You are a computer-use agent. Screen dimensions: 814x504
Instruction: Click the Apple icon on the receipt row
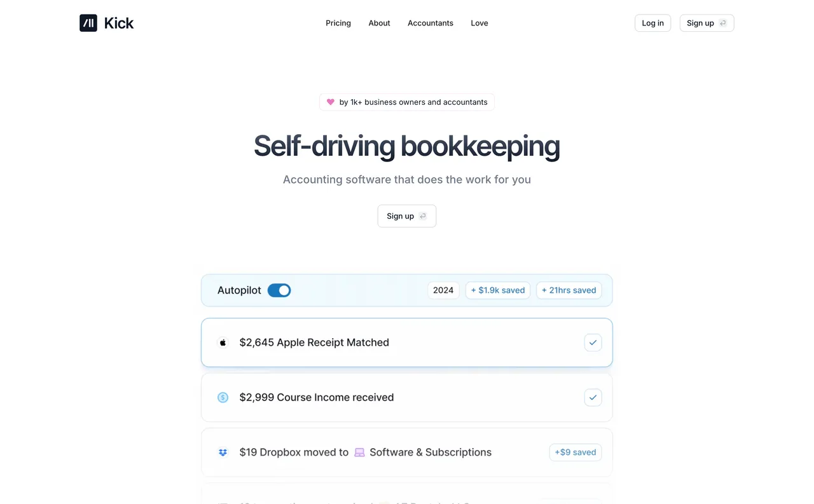coord(223,342)
